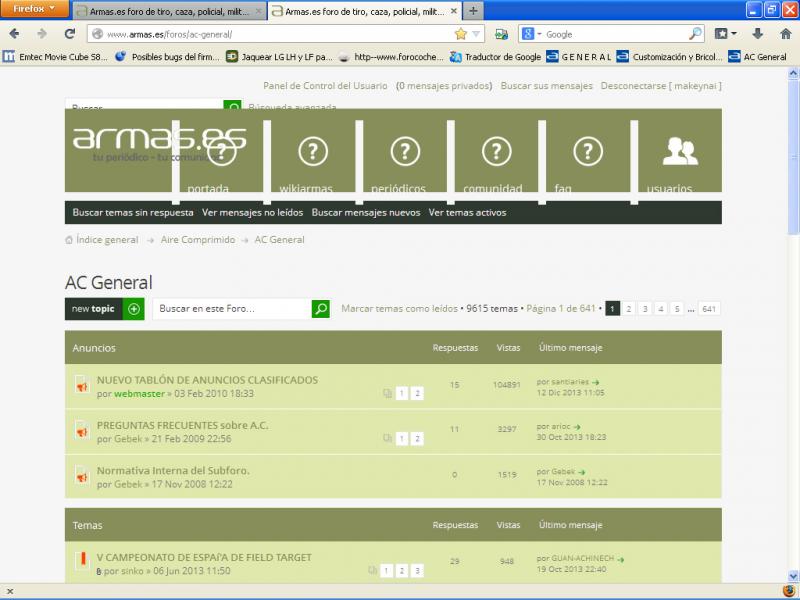Open the usuarios people icon
The width and height of the screenshot is (800, 600).
tap(680, 152)
